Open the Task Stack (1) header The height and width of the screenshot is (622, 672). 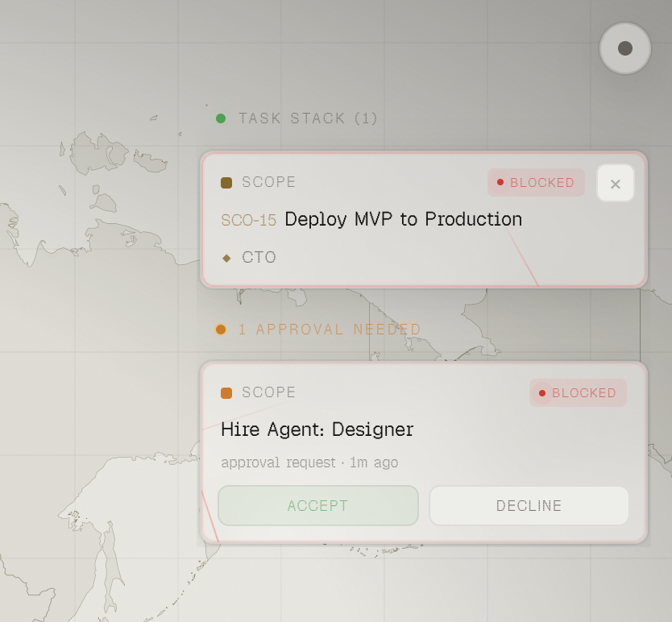pos(308,118)
